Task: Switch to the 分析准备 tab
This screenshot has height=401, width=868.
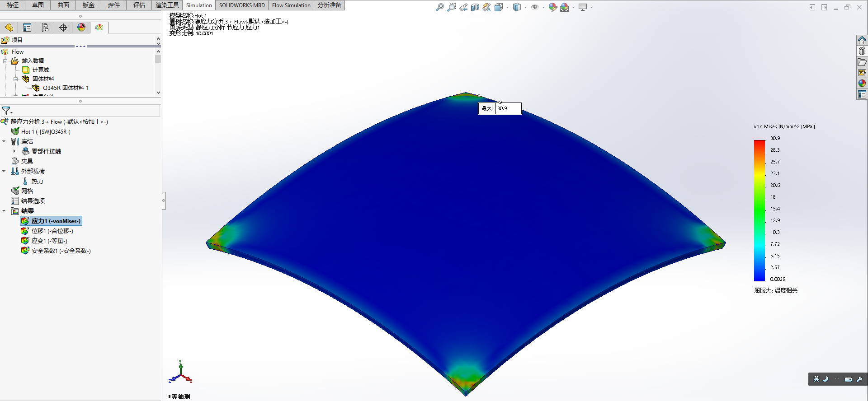Action: pos(330,5)
